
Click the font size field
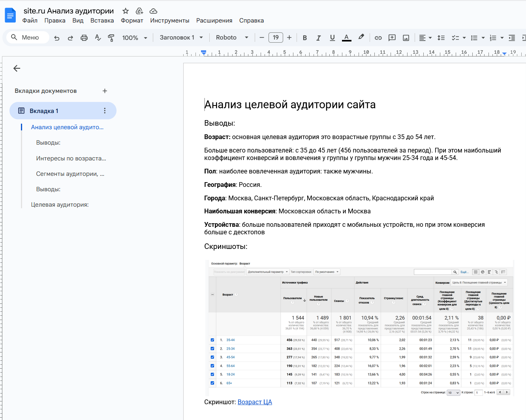pos(276,38)
